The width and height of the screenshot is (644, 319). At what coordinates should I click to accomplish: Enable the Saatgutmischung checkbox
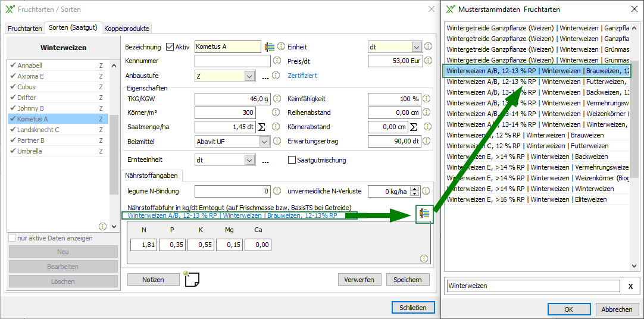tap(292, 160)
